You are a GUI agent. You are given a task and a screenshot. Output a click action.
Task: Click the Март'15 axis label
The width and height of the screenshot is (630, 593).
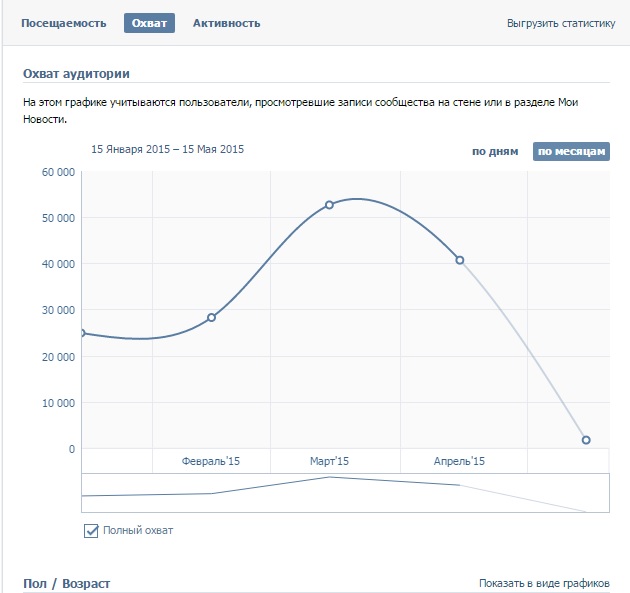pyautogui.click(x=329, y=461)
